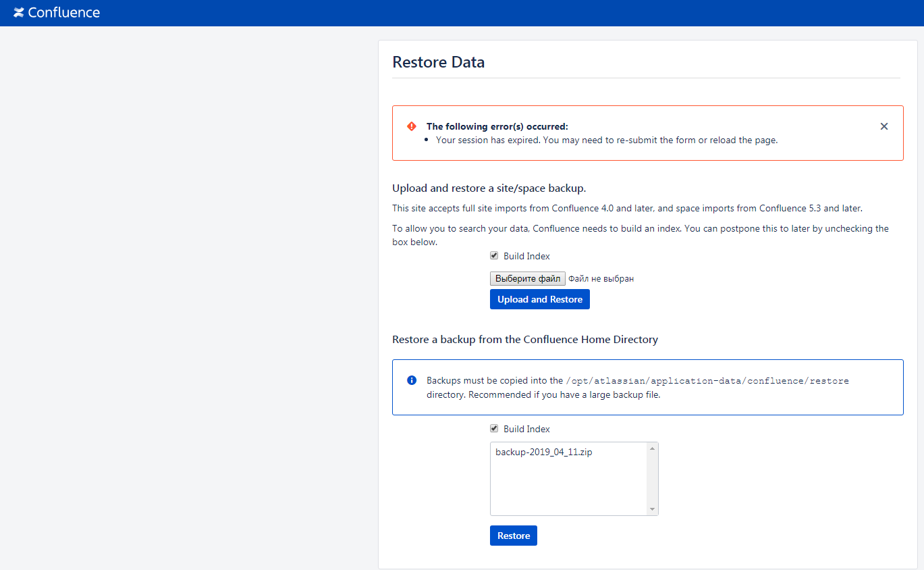Click the 'Your session has expired' error text

[x=607, y=140]
